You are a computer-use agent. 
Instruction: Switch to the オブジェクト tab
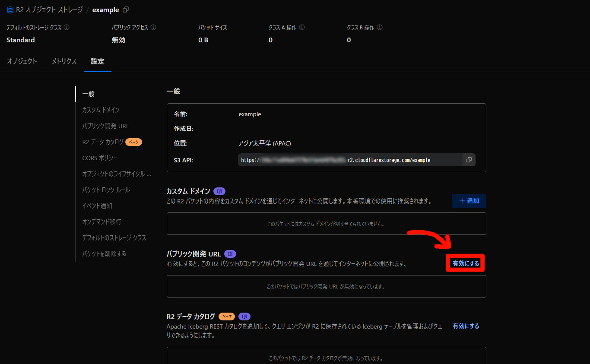coord(22,61)
